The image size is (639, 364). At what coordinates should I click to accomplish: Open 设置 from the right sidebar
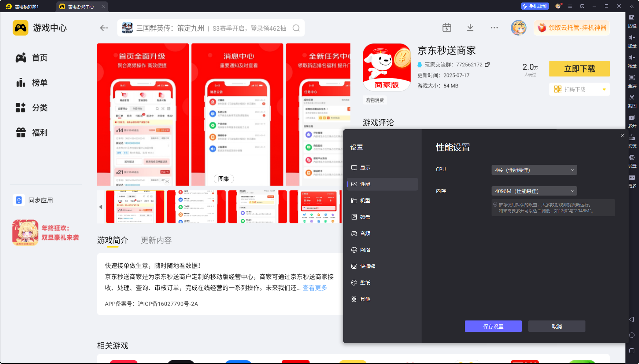[x=632, y=161]
